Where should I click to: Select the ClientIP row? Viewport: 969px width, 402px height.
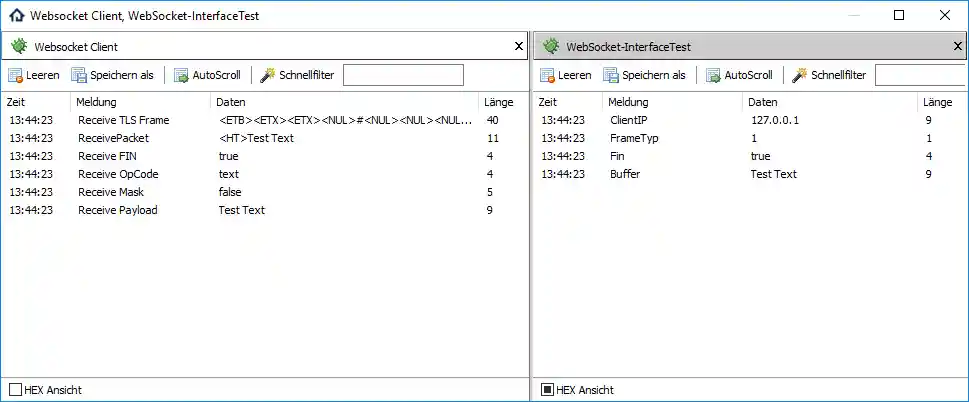coord(750,120)
